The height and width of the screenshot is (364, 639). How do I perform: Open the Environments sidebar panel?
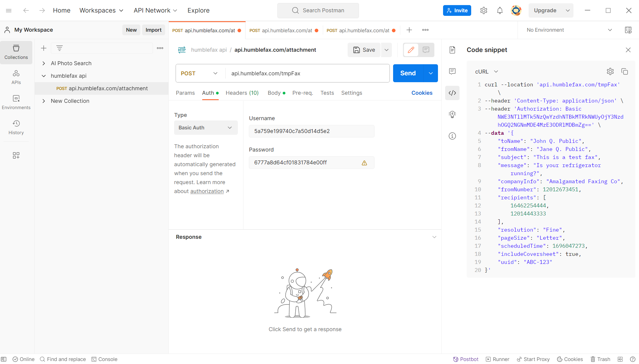[x=16, y=102]
